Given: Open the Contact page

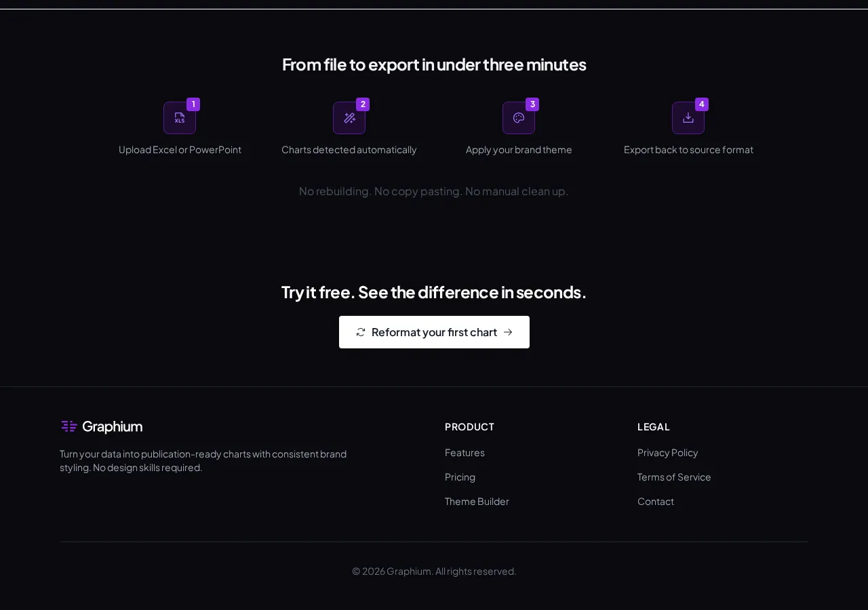Looking at the screenshot, I should click(x=655, y=501).
